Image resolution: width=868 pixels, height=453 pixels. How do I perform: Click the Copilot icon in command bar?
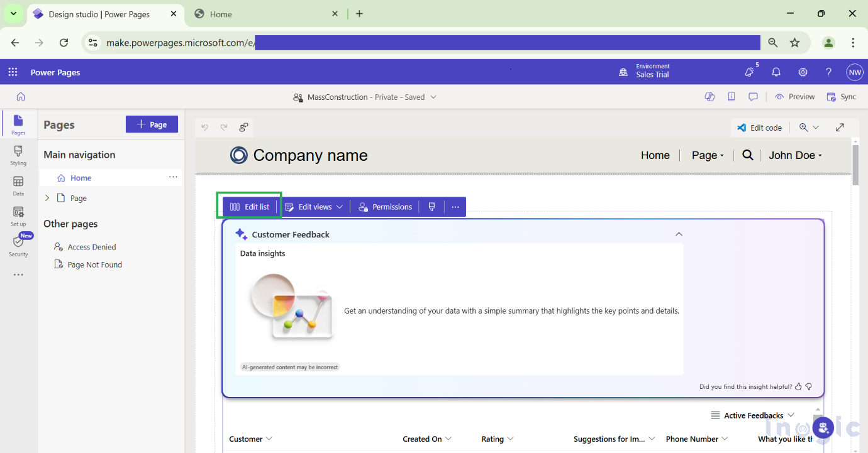tap(709, 97)
